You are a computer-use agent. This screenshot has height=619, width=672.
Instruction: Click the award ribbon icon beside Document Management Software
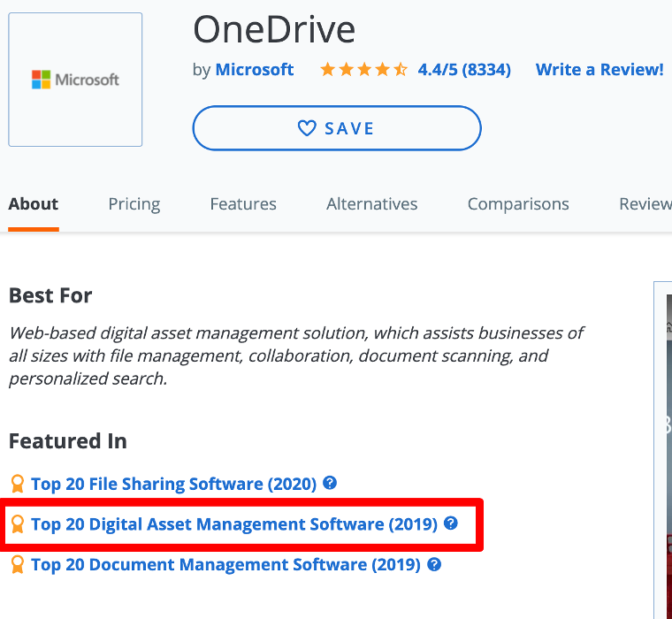18,564
